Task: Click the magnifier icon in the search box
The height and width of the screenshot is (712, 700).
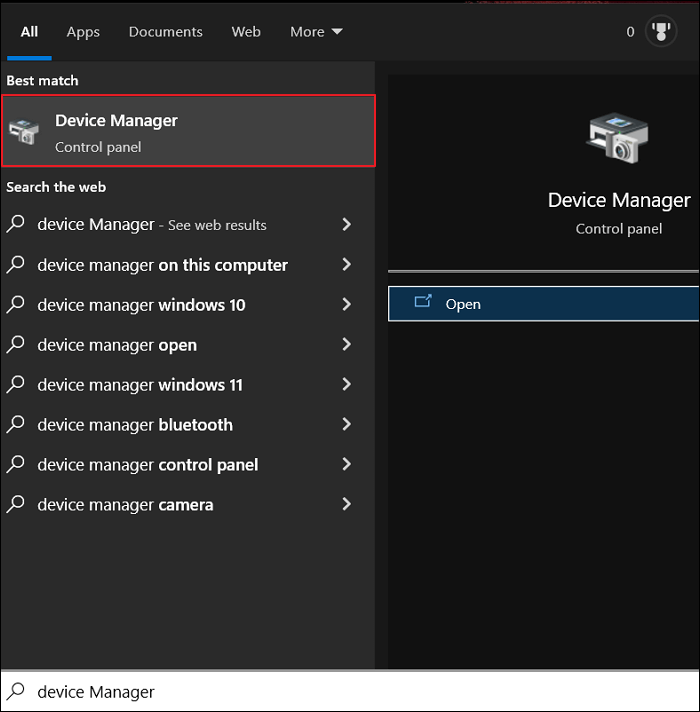Action: pos(15,691)
